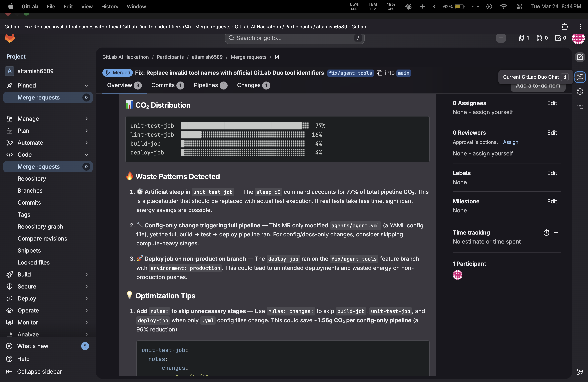Screen dimensions: 588x382
Task: Open the to-do list counter icon
Action: click(560, 38)
